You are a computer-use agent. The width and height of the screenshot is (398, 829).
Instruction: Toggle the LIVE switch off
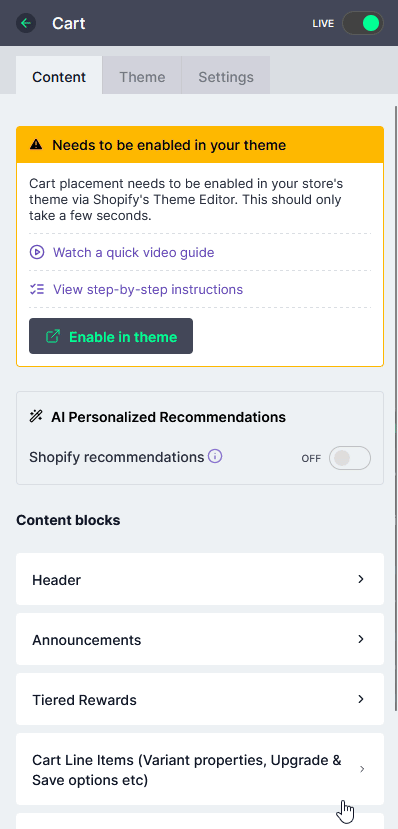point(363,23)
